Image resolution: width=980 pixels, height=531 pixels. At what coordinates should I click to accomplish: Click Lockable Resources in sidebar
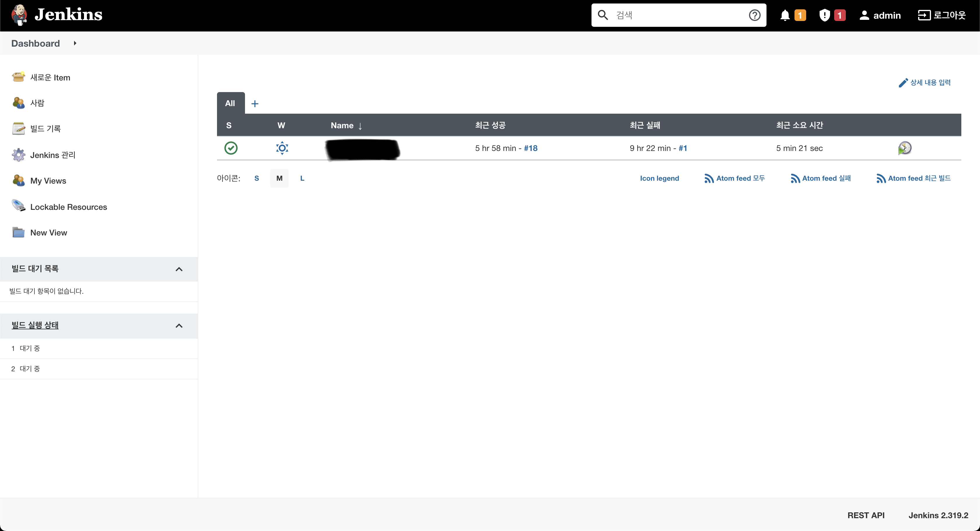(69, 207)
